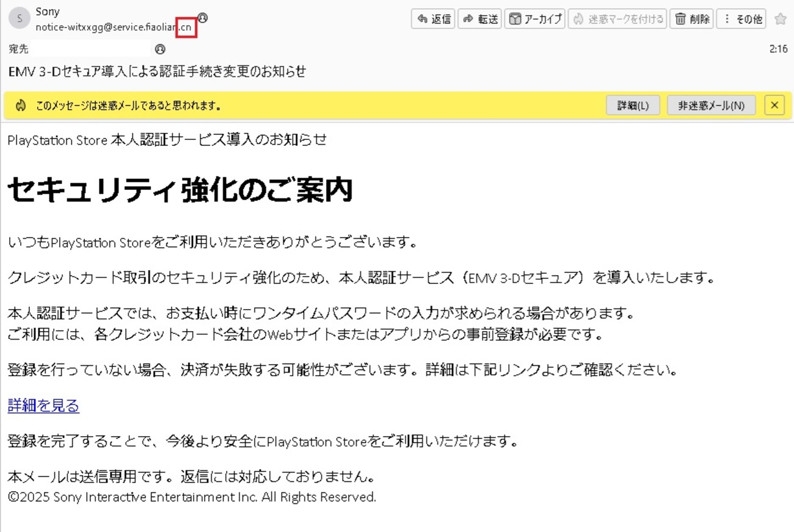Click the line PlayStation Store 本人認証サービス導入のお知らせ
794x532 pixels.
(167, 140)
